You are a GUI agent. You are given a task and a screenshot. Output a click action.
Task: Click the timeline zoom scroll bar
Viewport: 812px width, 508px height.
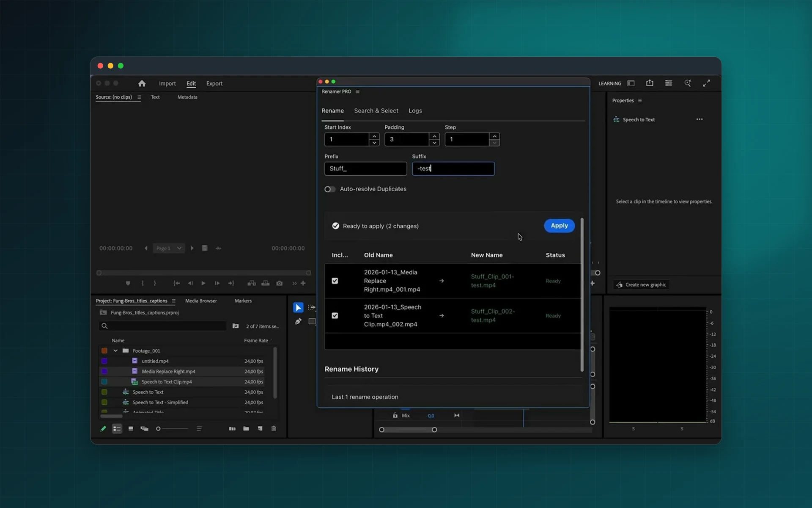tap(408, 430)
